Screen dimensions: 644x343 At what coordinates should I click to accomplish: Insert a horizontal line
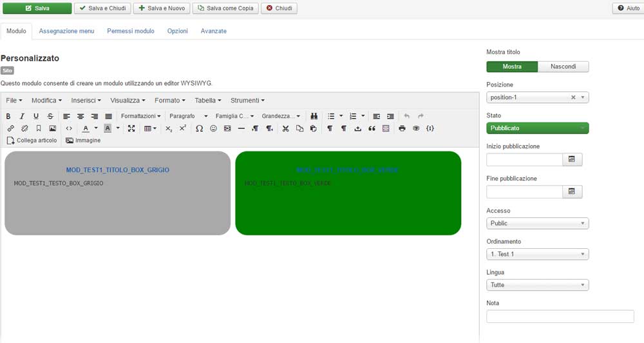[241, 128]
